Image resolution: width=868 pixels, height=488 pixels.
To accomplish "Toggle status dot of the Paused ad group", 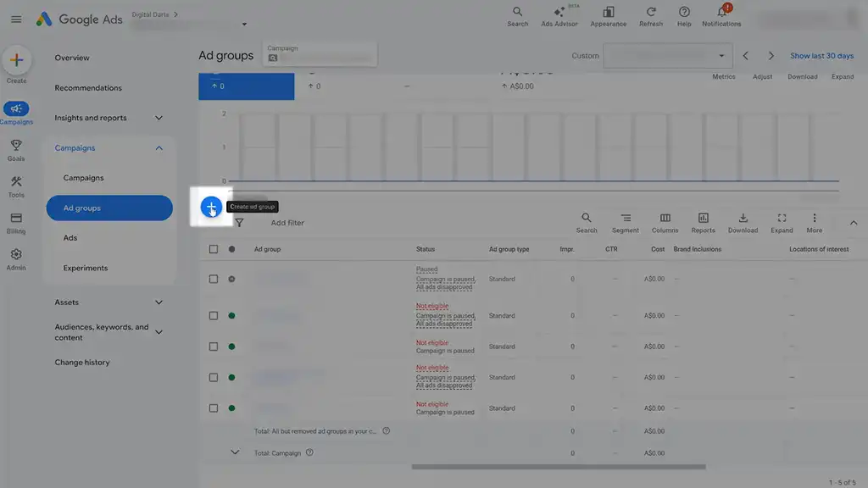I will pyautogui.click(x=232, y=279).
